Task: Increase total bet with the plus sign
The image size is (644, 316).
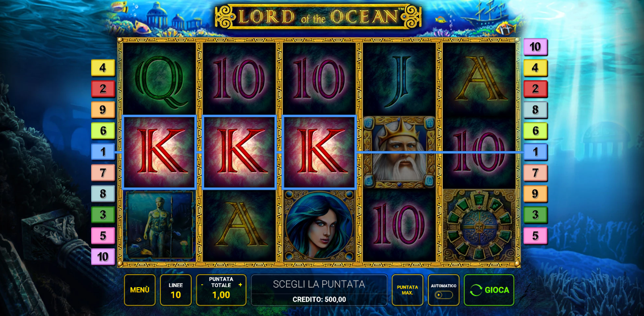Action: pyautogui.click(x=240, y=285)
